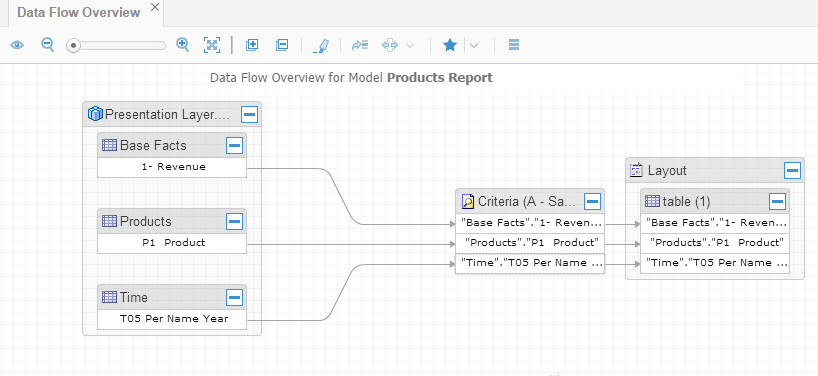
Task: Click the Layout report icon
Action: point(636,171)
